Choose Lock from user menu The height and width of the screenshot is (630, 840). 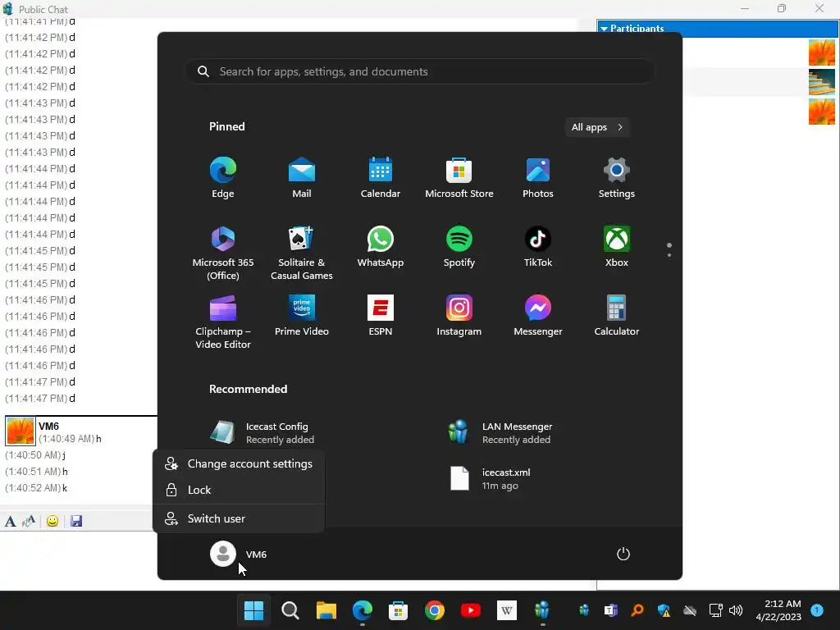(x=239, y=491)
